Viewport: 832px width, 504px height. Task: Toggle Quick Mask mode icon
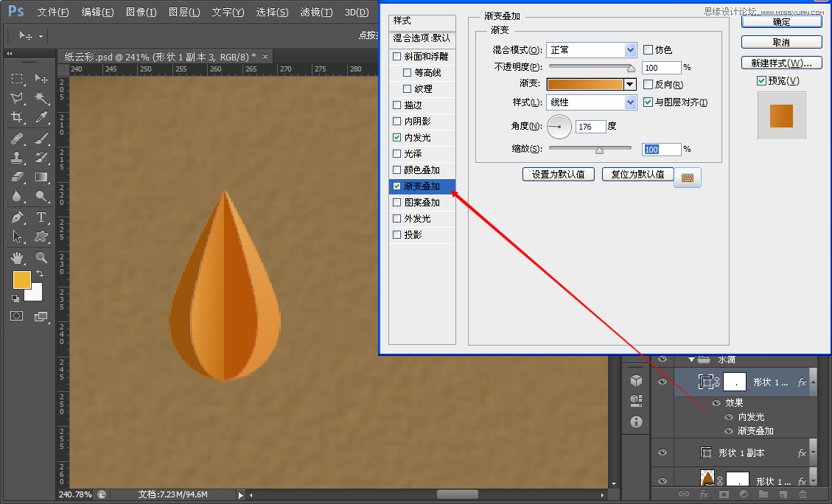[17, 316]
